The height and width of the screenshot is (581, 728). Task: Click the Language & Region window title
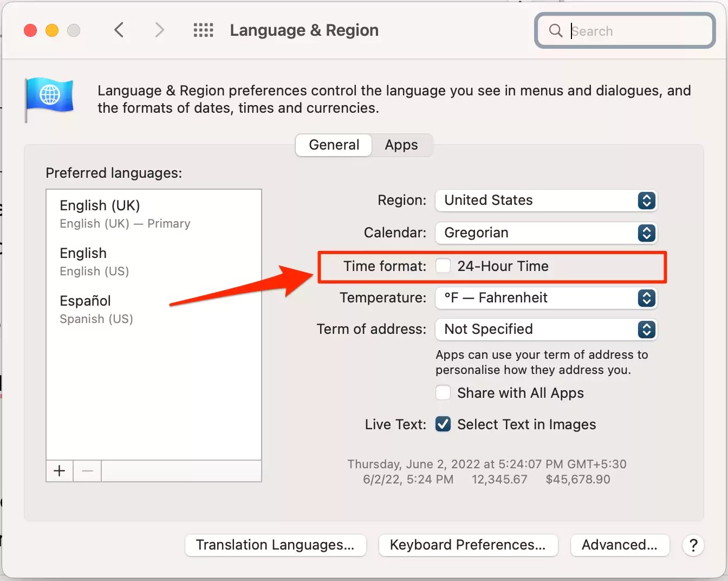(304, 30)
